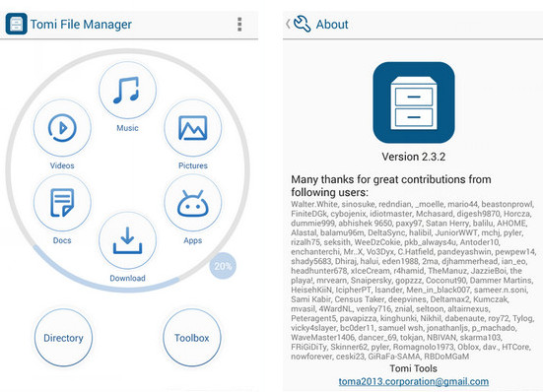Click the contributor name RBDoMGaM
This screenshot has height=392, width=543.
[x=446, y=357]
